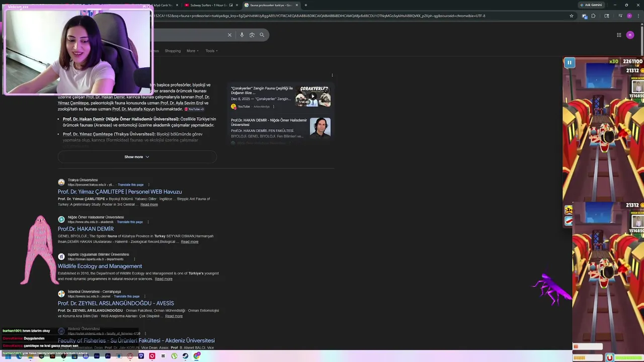Open three-dot menu of Isparta Uygulamalı Bilimler result
The image size is (644, 362).
134,259
